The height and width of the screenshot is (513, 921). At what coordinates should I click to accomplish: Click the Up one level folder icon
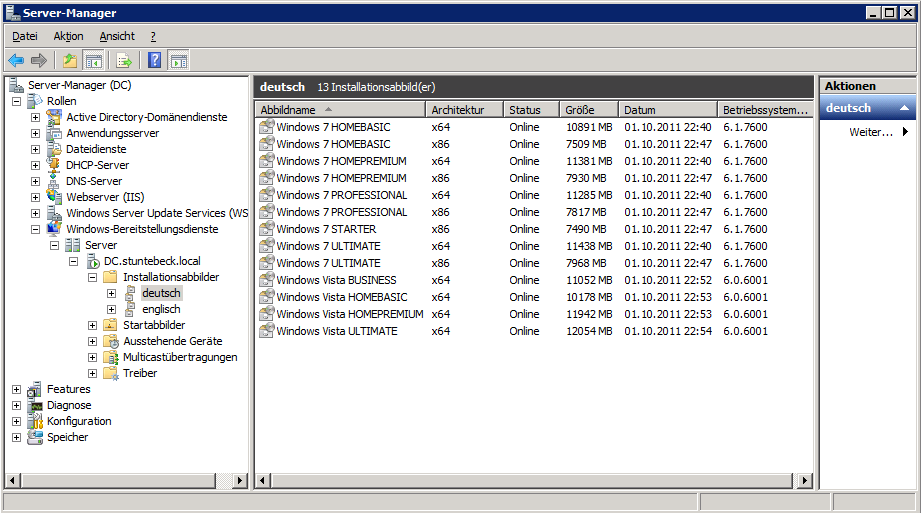click(70, 60)
